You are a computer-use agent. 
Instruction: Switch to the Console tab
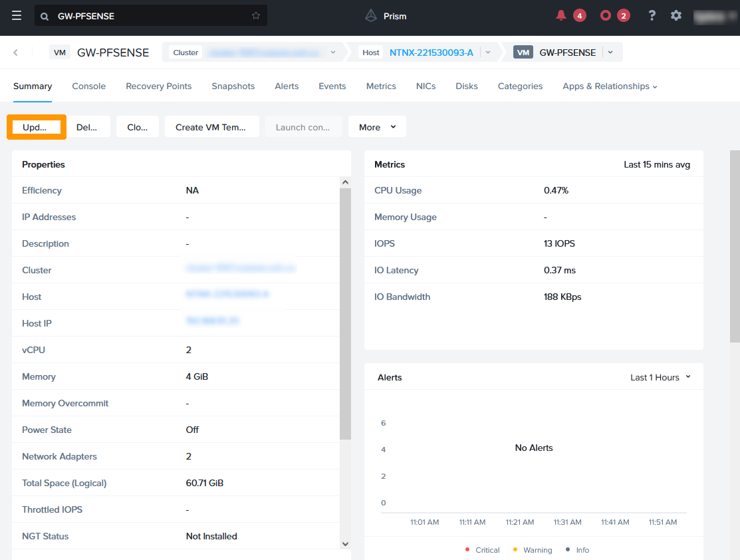pyautogui.click(x=89, y=86)
